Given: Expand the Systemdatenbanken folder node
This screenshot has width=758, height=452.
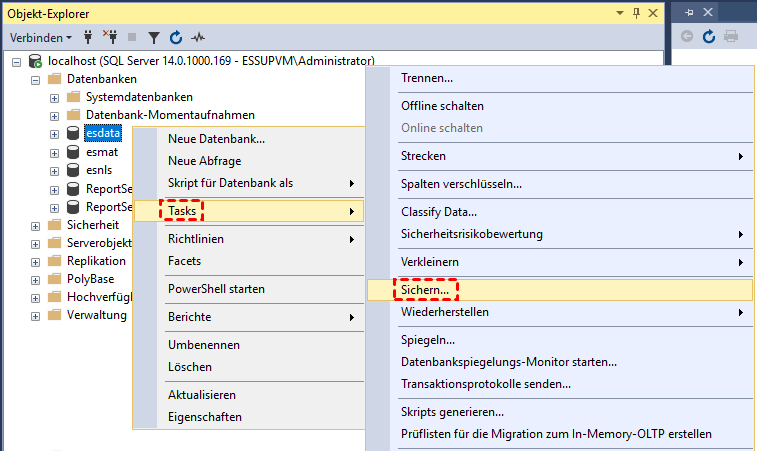Looking at the screenshot, I should coord(54,97).
